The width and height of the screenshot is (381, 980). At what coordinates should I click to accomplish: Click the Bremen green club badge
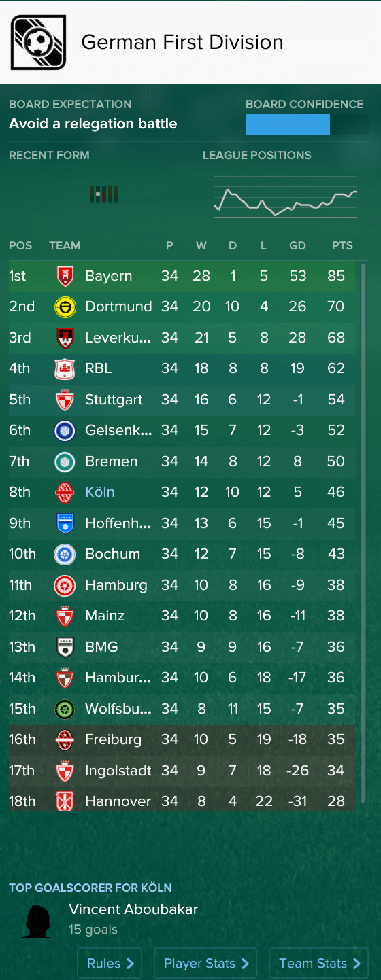click(65, 461)
